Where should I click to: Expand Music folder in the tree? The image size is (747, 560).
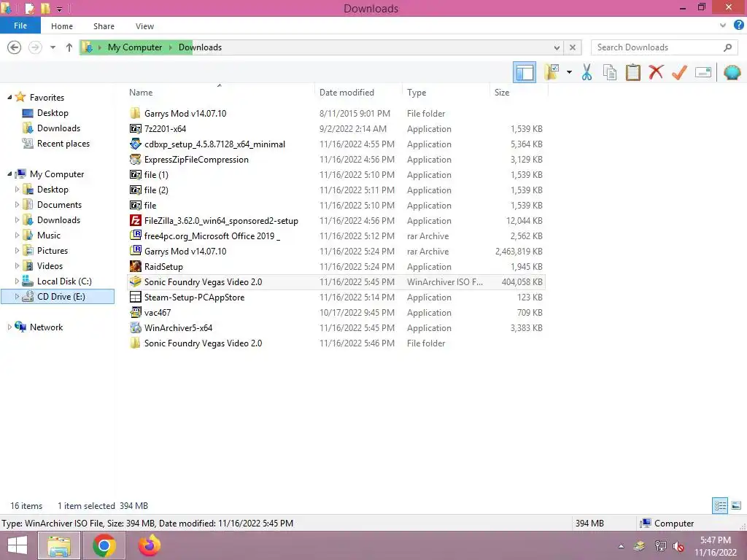click(x=18, y=236)
